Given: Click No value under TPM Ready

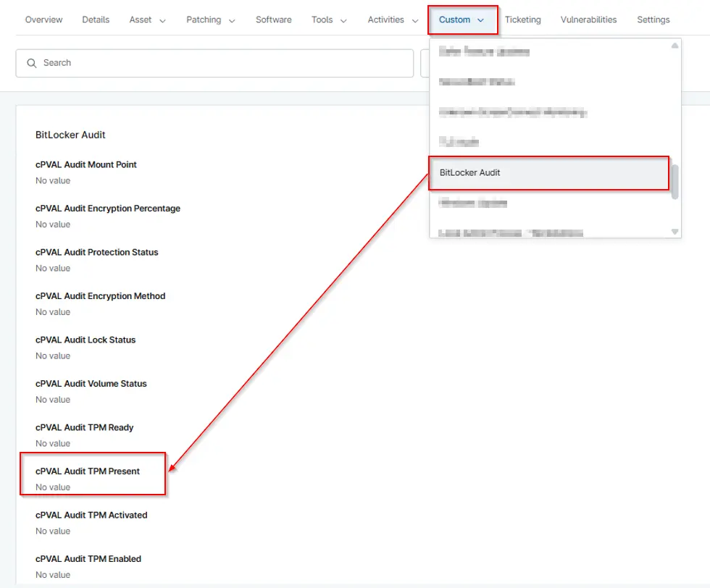Looking at the screenshot, I should point(53,444).
